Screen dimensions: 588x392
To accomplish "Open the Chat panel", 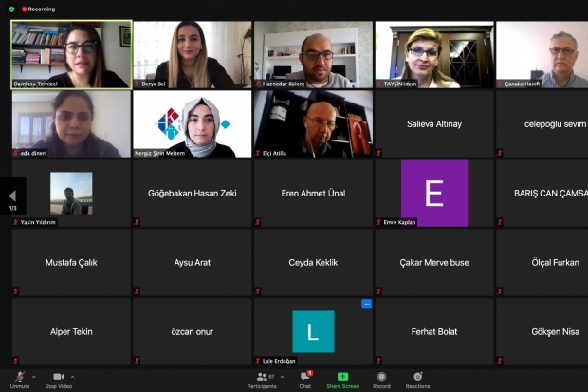I will (x=305, y=377).
